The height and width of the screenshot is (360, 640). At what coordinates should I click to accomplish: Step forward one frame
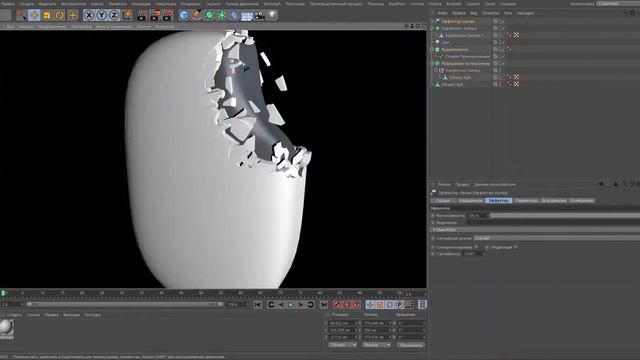click(x=300, y=305)
